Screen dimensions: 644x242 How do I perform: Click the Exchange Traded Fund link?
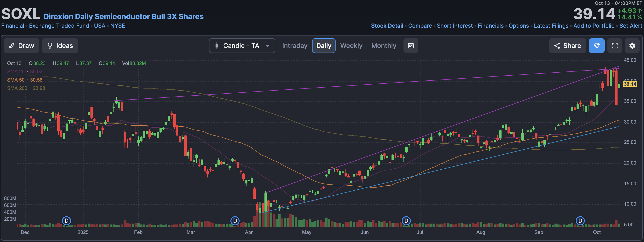pyautogui.click(x=59, y=26)
